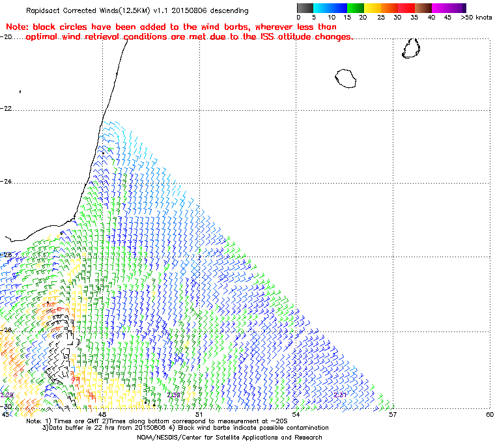
Task: Click the legend tick label '25'
Action: point(381,18)
